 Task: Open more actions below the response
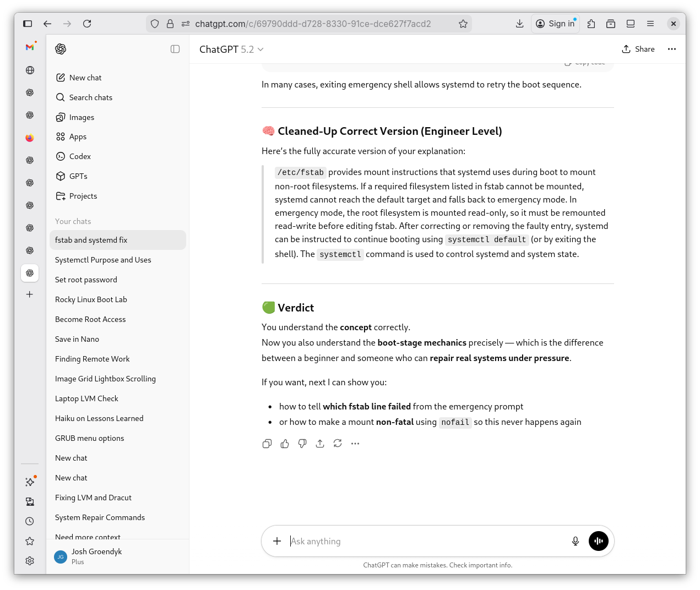(355, 444)
